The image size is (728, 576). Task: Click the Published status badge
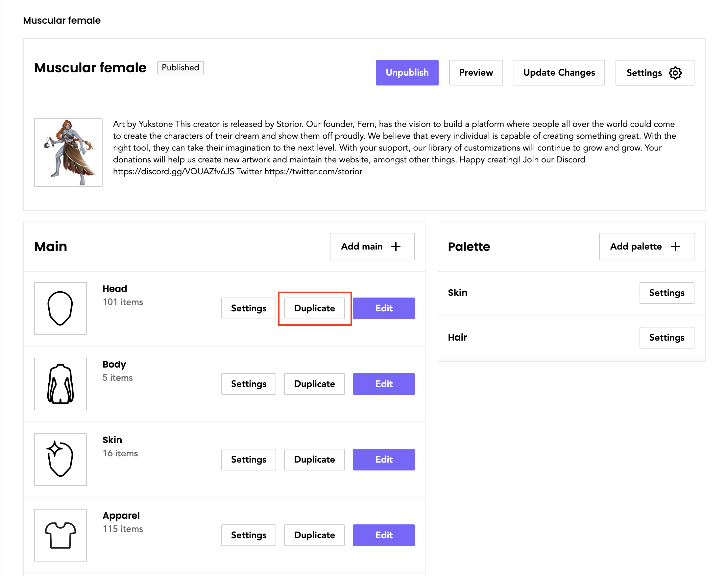180,67
